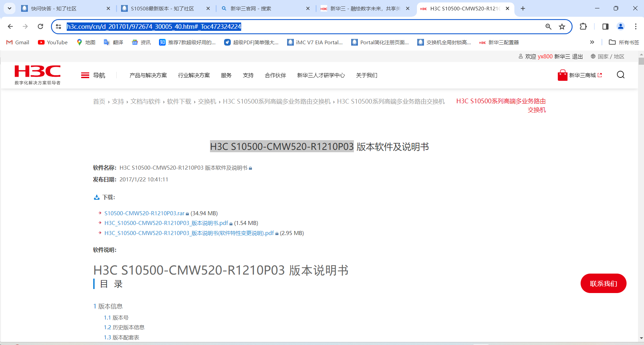Click the address bar URL field
The image size is (644, 345).
(302, 26)
